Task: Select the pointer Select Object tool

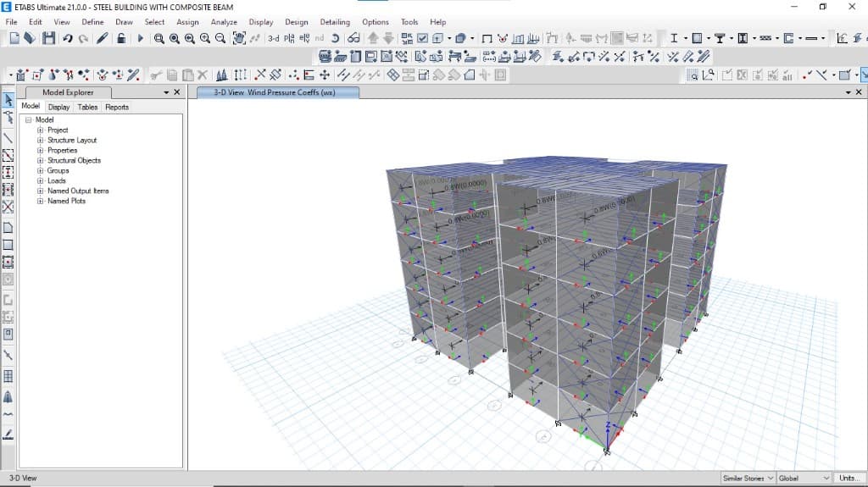Action: tap(8, 100)
